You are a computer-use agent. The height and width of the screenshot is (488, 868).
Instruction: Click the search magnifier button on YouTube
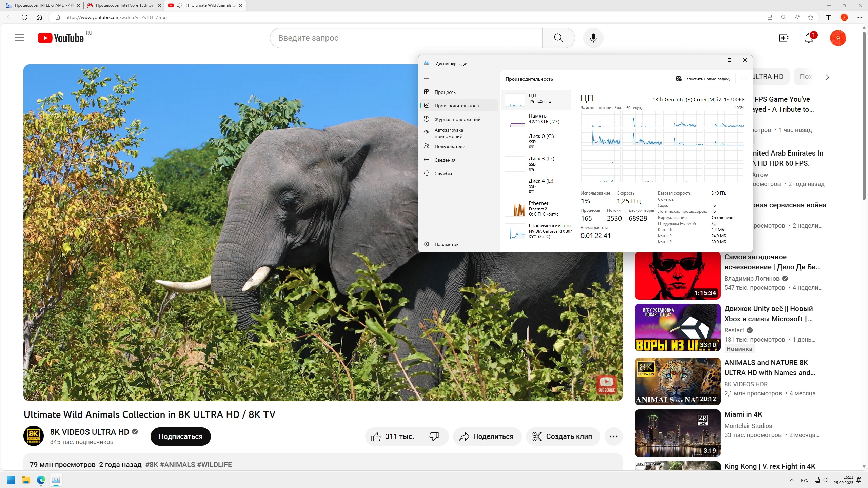[x=558, y=38]
